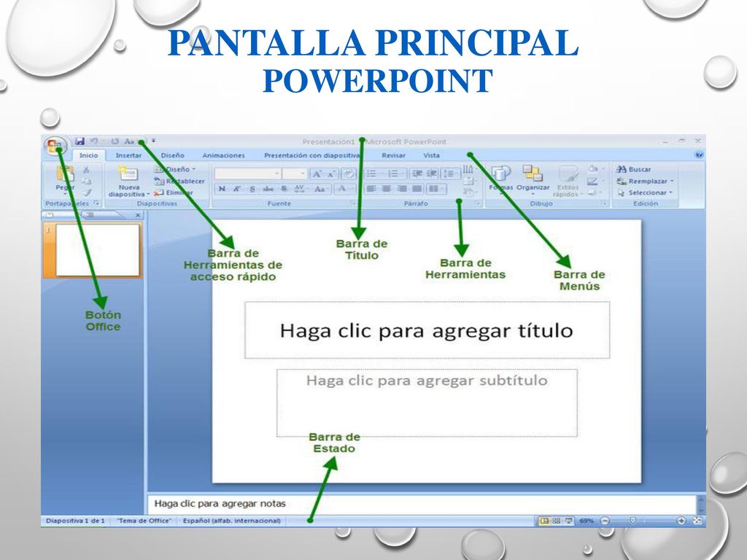This screenshot has width=747, height=560.
Task: Click the Save floppy disk icon
Action: (x=80, y=141)
